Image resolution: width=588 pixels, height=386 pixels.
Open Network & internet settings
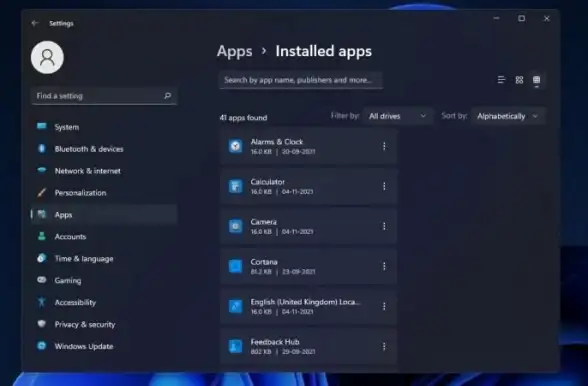point(104,171)
